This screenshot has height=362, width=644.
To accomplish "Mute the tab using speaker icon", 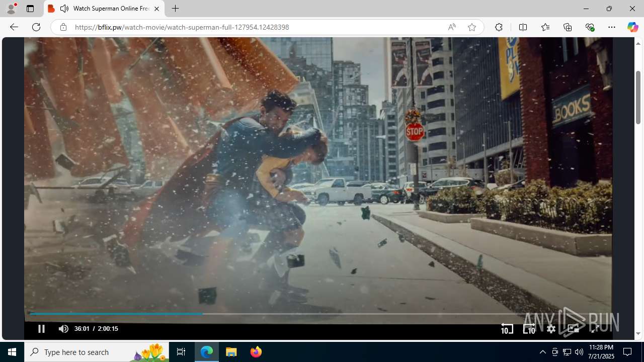I will click(x=64, y=9).
